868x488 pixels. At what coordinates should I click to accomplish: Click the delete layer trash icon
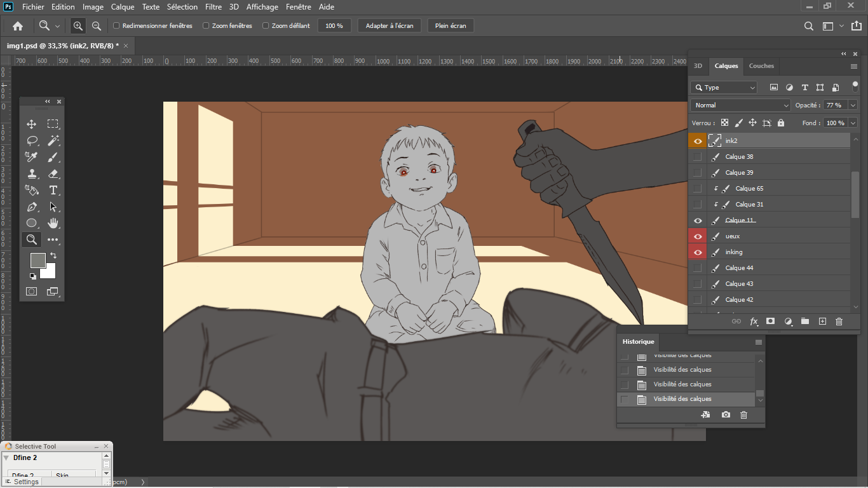click(839, 322)
